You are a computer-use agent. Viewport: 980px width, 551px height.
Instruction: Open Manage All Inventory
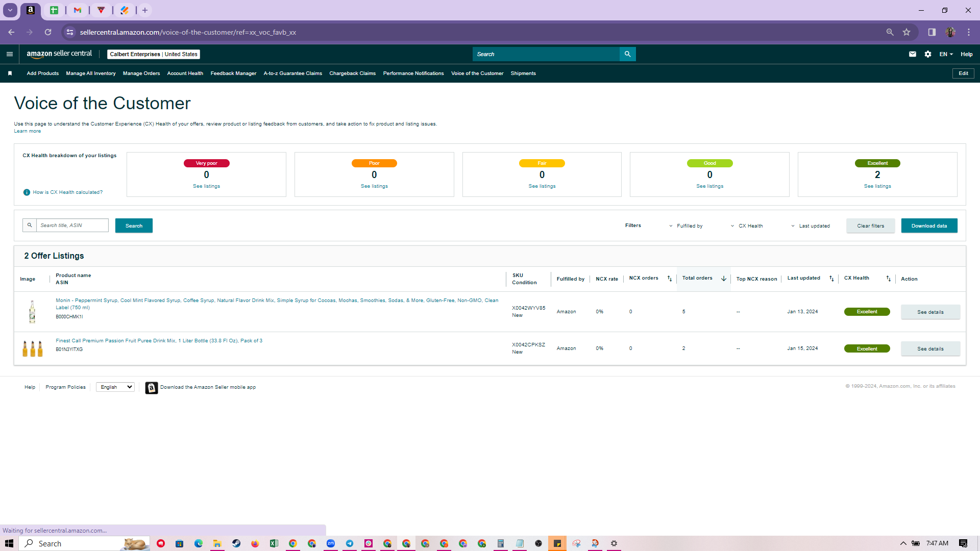click(x=91, y=73)
